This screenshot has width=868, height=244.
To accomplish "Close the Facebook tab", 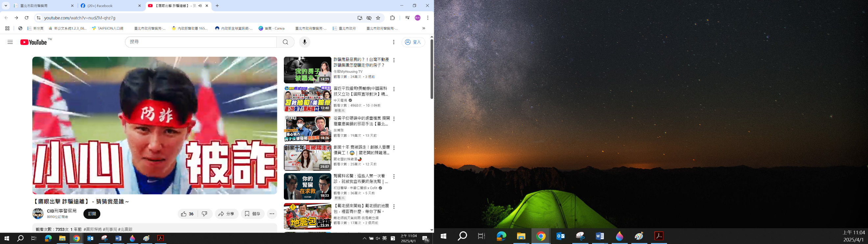I will click(139, 6).
